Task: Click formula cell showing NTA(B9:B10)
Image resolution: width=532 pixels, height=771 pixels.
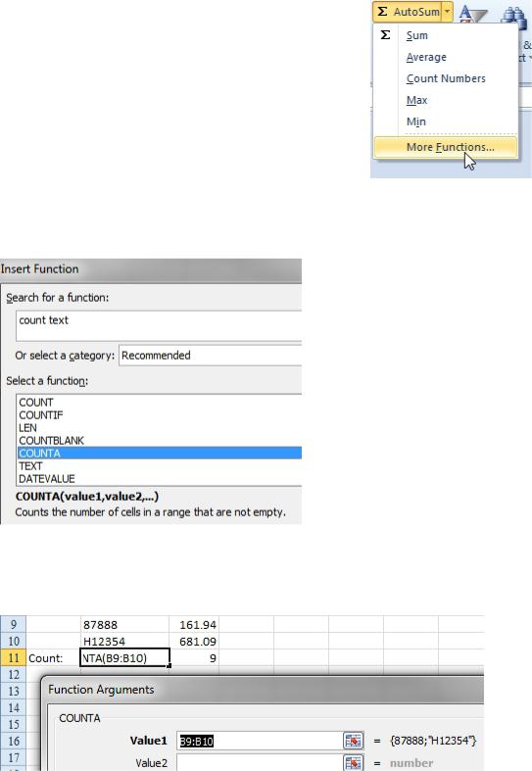Action: tap(124, 658)
